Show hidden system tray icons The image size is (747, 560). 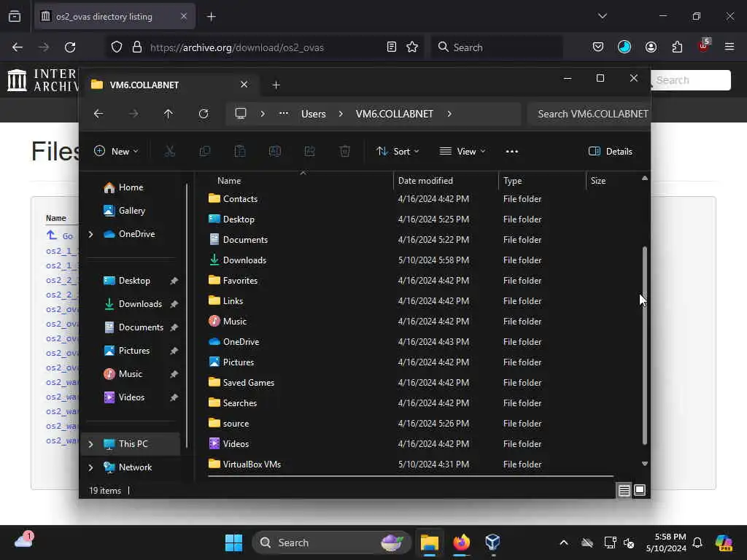point(564,542)
